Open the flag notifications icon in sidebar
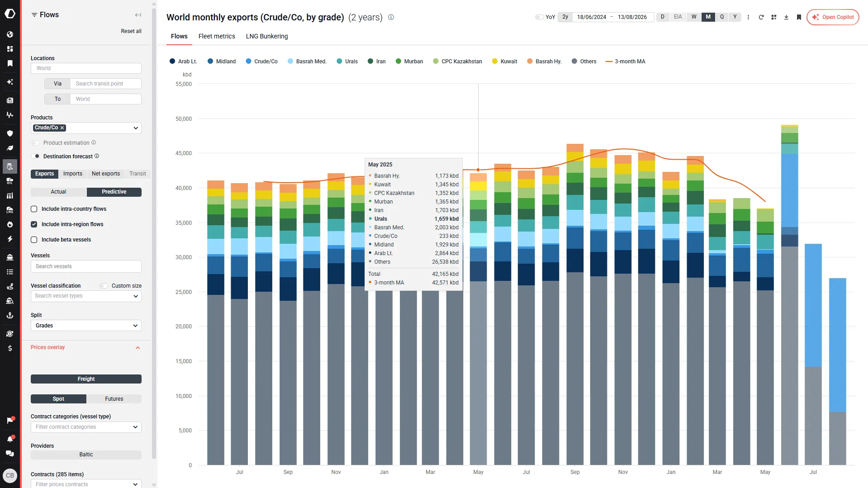The height and width of the screenshot is (488, 868). [10, 421]
